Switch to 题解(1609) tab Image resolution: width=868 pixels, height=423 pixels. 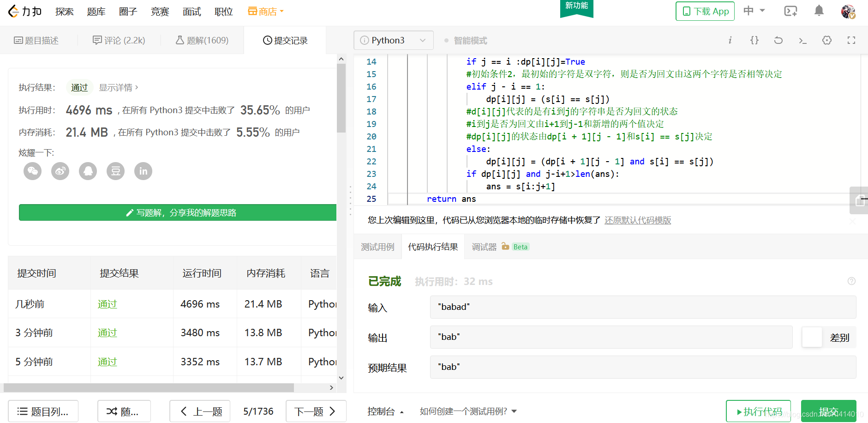202,40
